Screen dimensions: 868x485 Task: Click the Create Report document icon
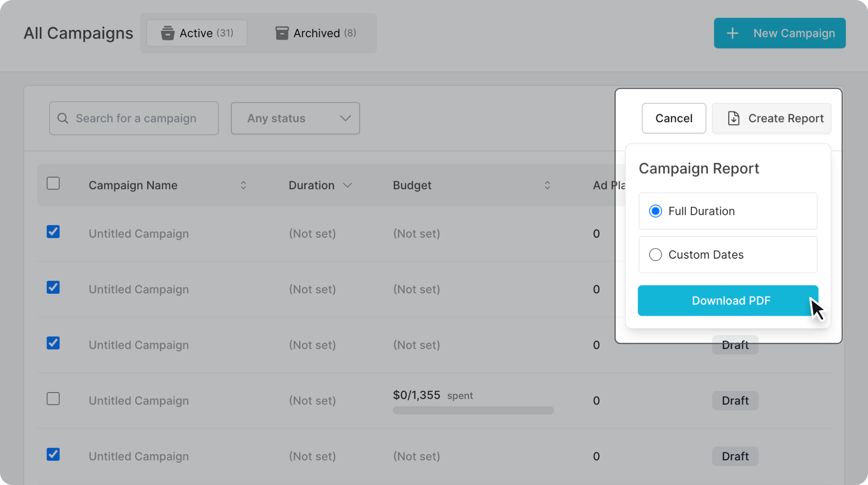point(733,118)
